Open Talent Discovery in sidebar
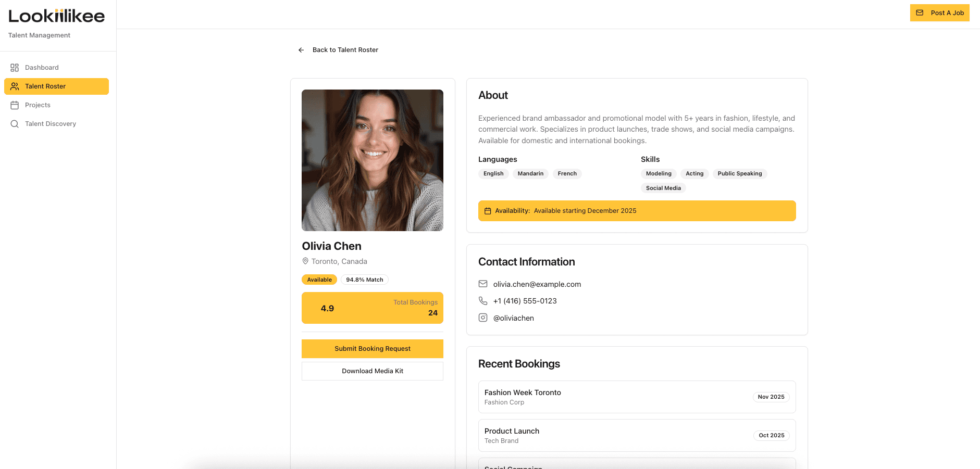This screenshot has height=469, width=980. point(56,124)
